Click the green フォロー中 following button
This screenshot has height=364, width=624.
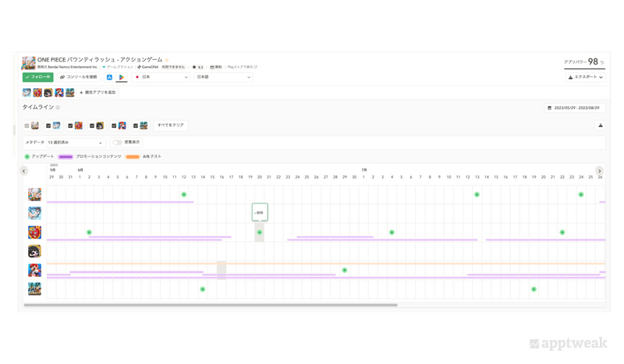pos(37,77)
